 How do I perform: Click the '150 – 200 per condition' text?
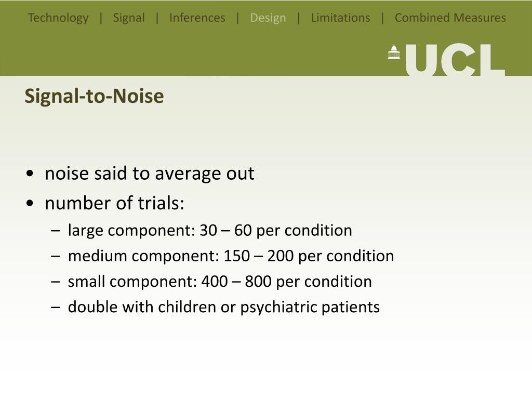tap(309, 256)
